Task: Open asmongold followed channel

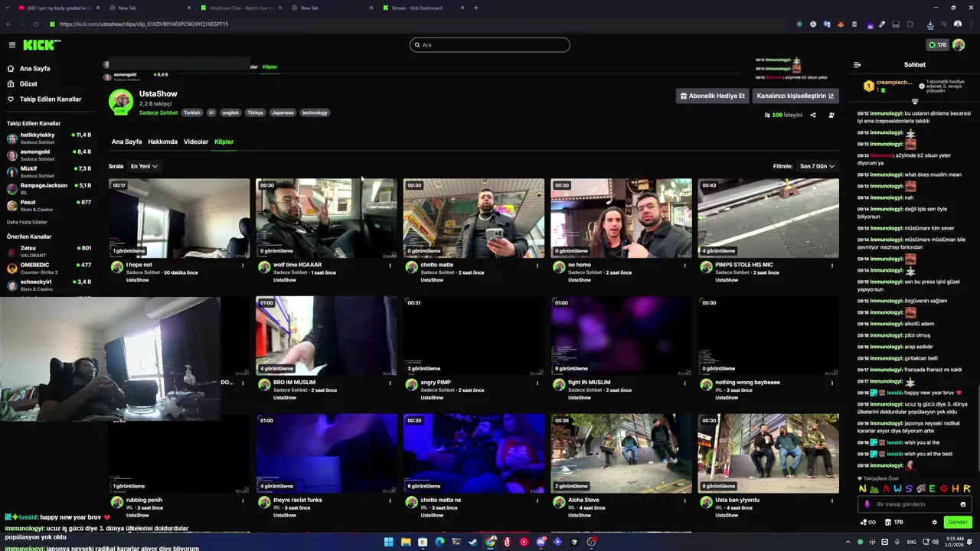Action: 49,155
